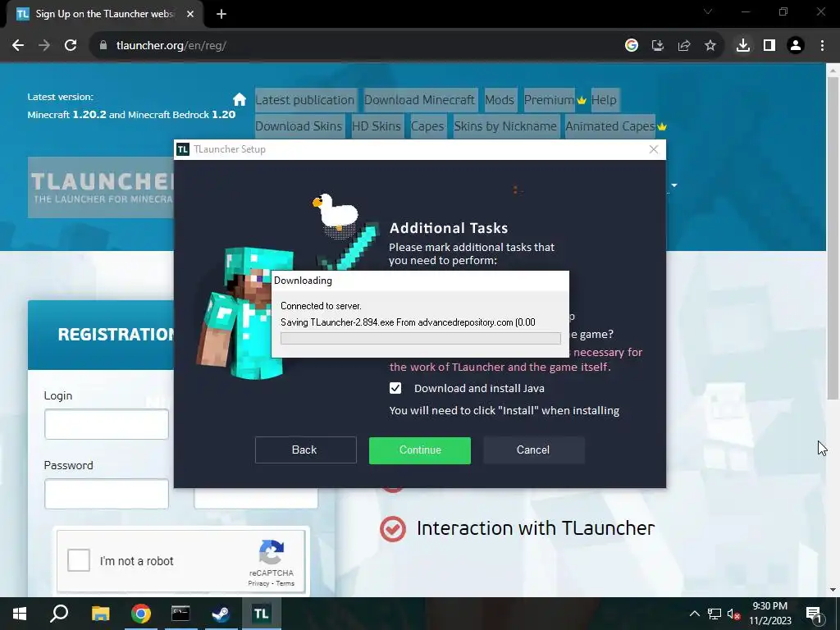Click the TLauncher site logo banner

coord(101,188)
